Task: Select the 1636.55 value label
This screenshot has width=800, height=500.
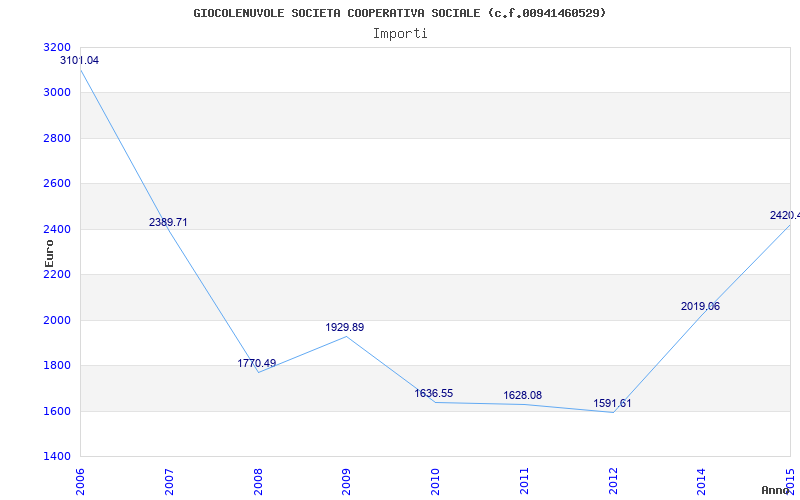Action: [x=434, y=393]
